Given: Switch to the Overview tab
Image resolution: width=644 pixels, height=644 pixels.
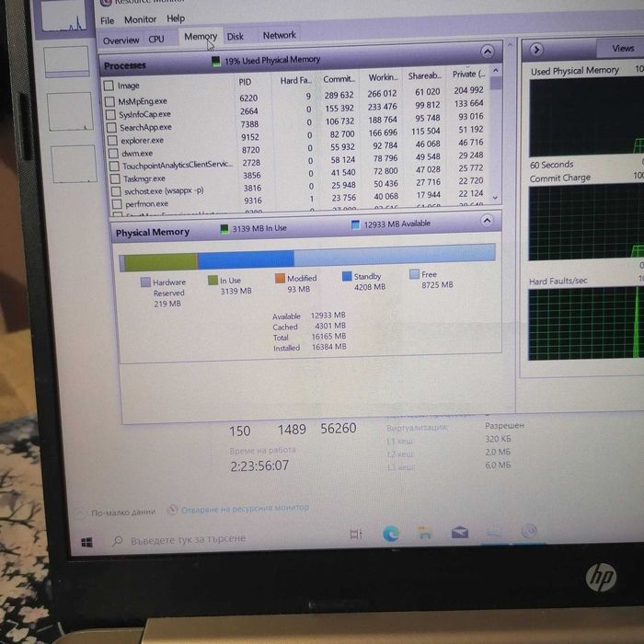Looking at the screenshot, I should pos(121,40).
